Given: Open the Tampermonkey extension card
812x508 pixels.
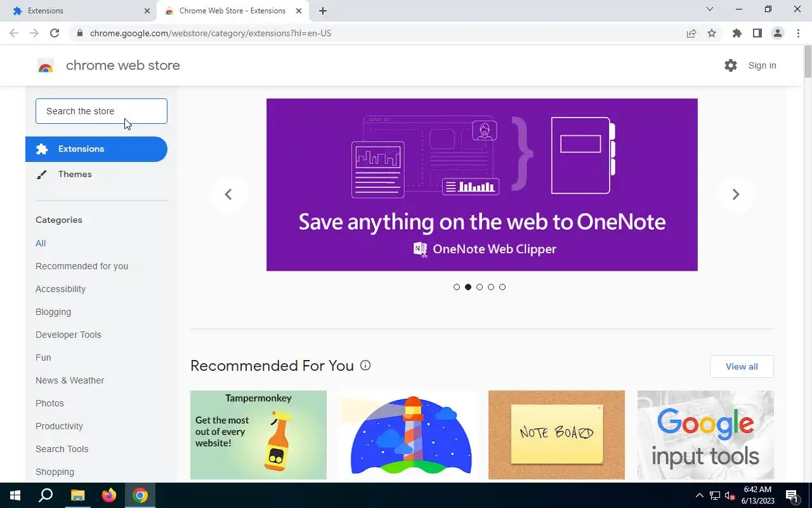Looking at the screenshot, I should [258, 435].
